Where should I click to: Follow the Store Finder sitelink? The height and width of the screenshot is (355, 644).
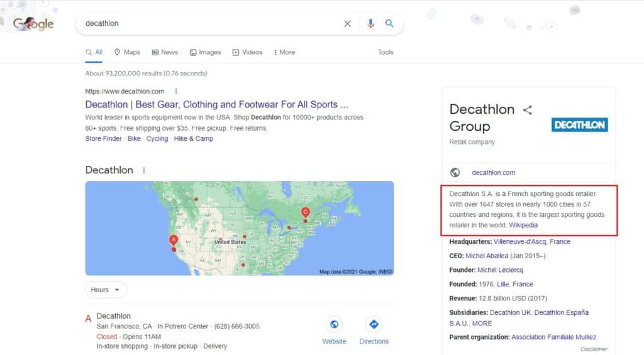click(104, 139)
